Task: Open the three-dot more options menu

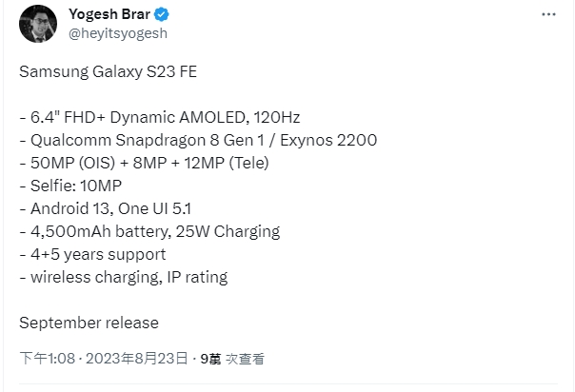Action: (x=548, y=14)
